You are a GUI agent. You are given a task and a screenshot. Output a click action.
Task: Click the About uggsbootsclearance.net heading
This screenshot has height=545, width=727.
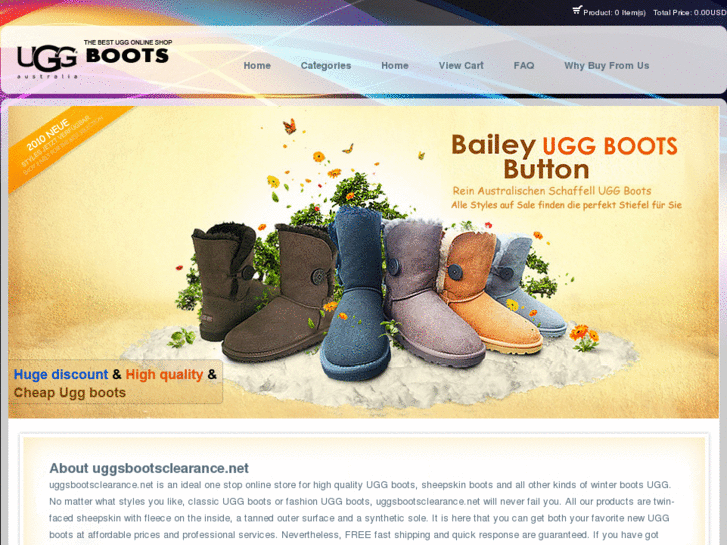149,468
